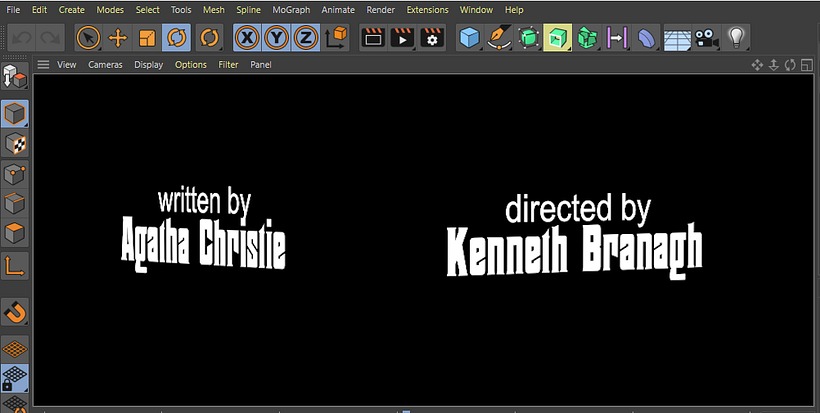820x413 pixels.
Task: Select the Live Selection tool
Action: [x=88, y=38]
